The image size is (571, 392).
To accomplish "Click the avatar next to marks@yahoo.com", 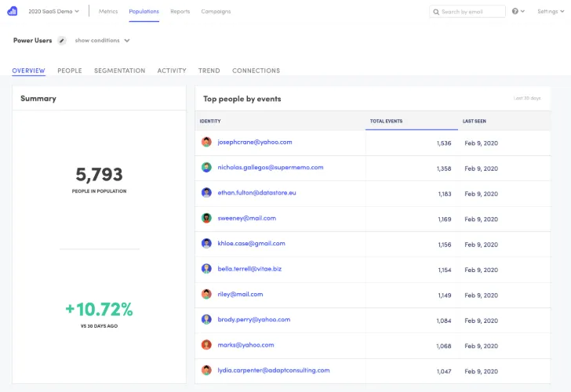I will (206, 345).
